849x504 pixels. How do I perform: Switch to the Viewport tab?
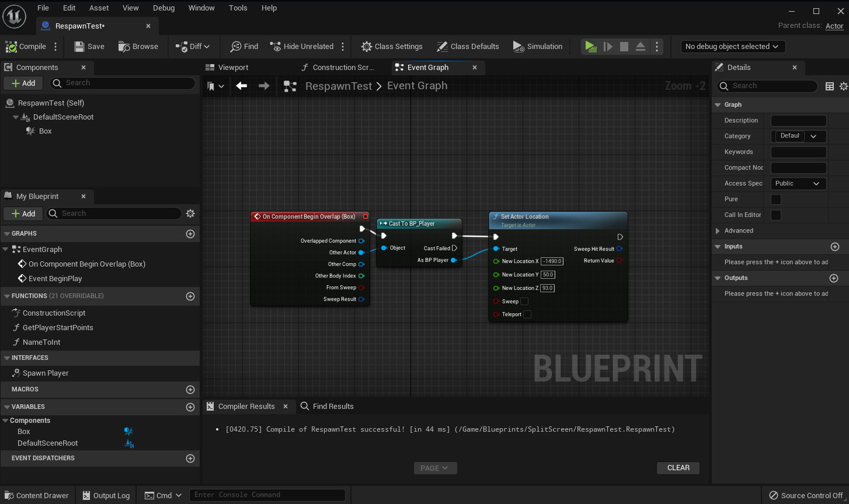(x=233, y=68)
